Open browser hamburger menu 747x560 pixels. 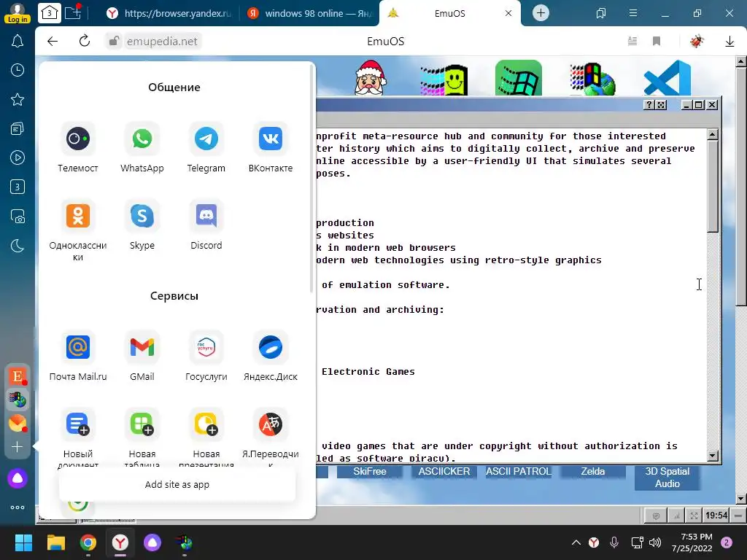click(633, 13)
